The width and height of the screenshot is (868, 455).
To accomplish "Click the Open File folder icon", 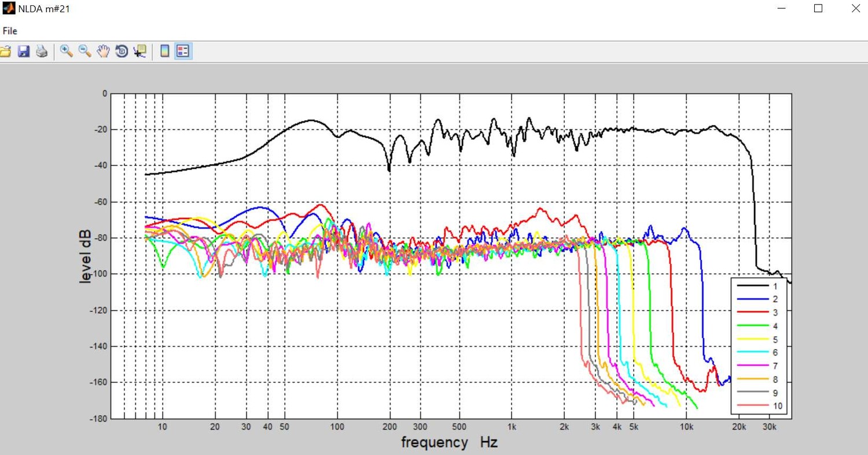I will click(x=5, y=51).
